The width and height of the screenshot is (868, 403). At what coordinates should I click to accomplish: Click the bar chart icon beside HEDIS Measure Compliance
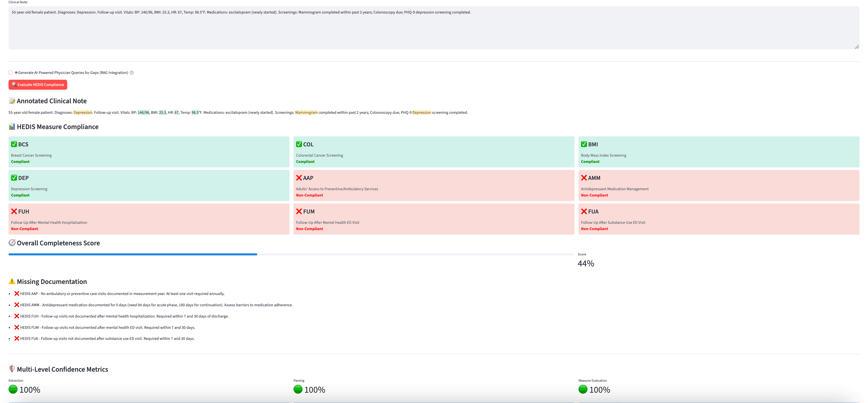click(12, 127)
